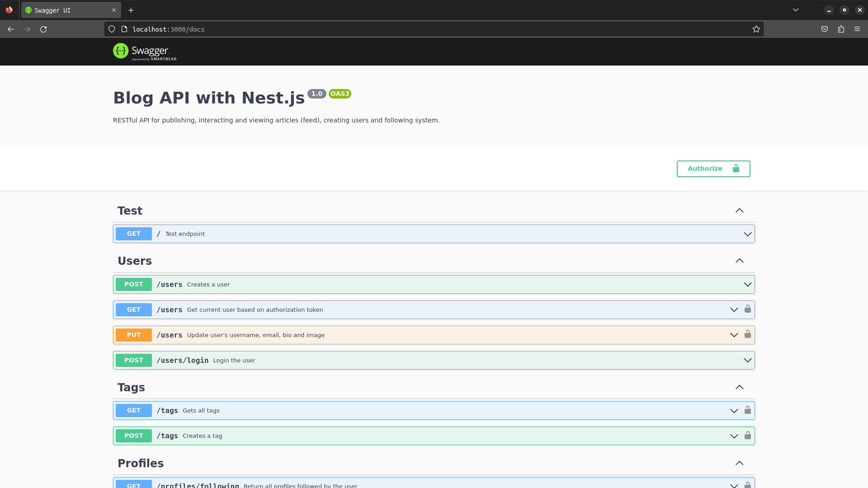Collapse the Users section chevron

pyautogui.click(x=740, y=261)
